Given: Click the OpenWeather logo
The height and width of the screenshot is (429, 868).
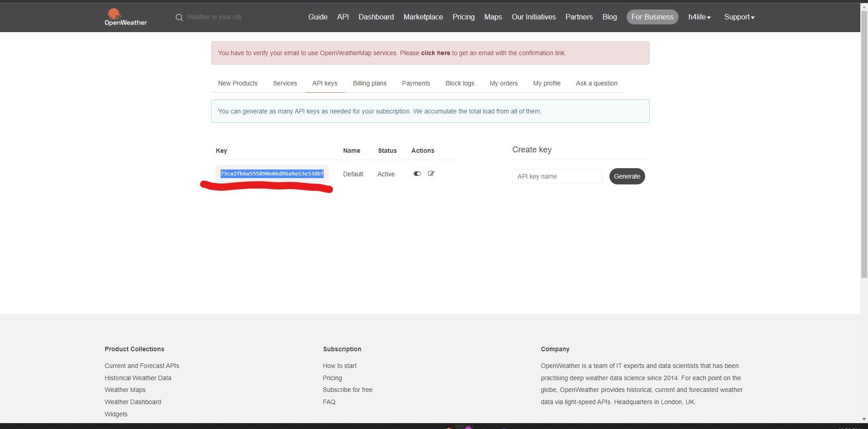Looking at the screenshot, I should coord(126,17).
